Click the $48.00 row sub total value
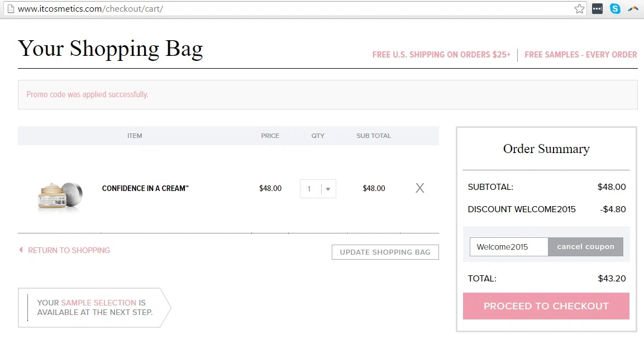The width and height of the screenshot is (644, 339). click(374, 188)
